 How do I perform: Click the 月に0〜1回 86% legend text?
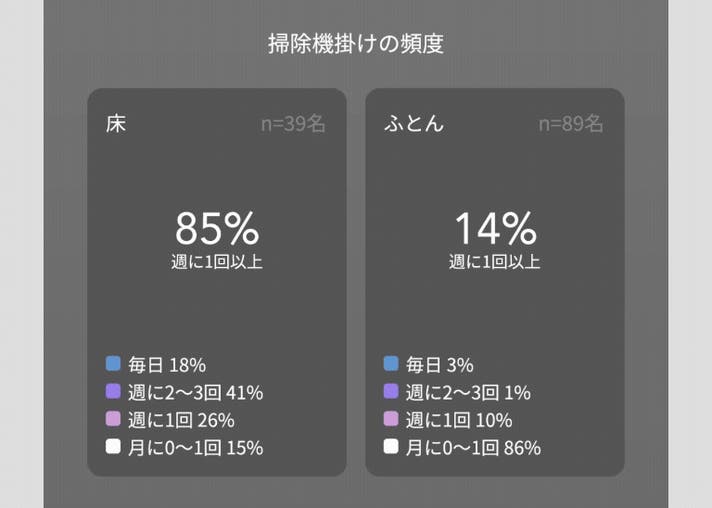point(473,448)
